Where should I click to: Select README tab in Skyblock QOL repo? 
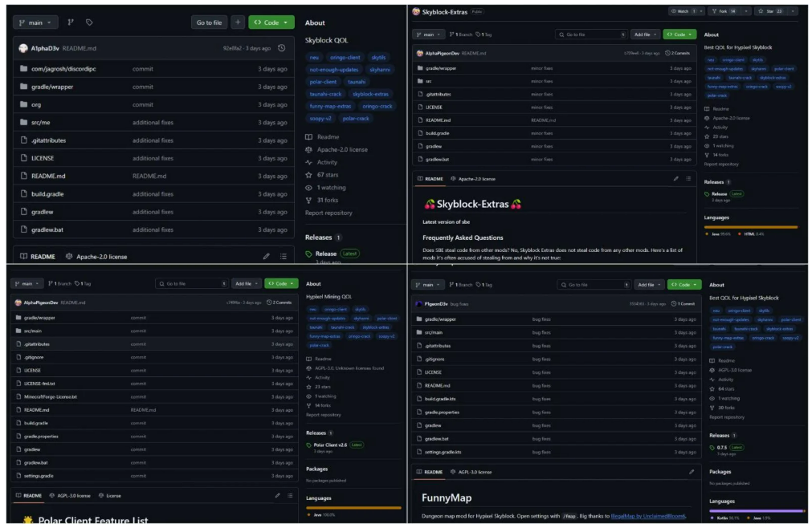coord(37,257)
